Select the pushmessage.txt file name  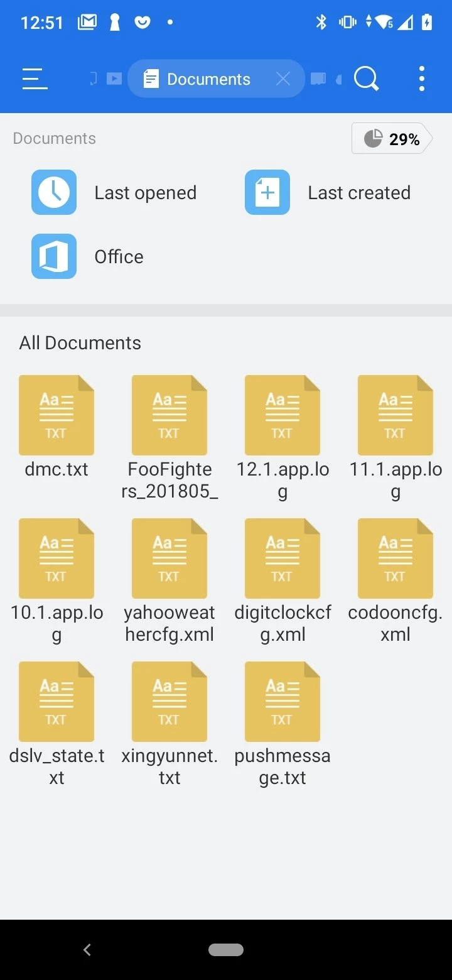click(282, 767)
